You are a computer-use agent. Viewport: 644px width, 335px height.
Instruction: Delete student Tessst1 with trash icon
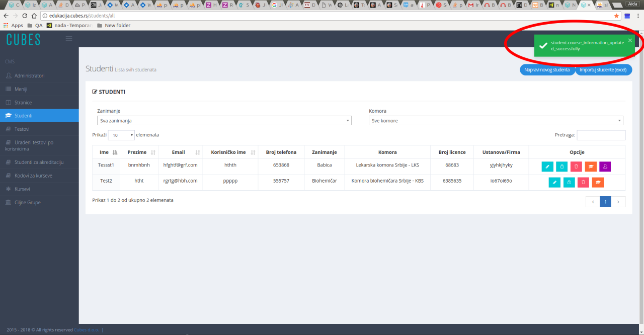[576, 167]
